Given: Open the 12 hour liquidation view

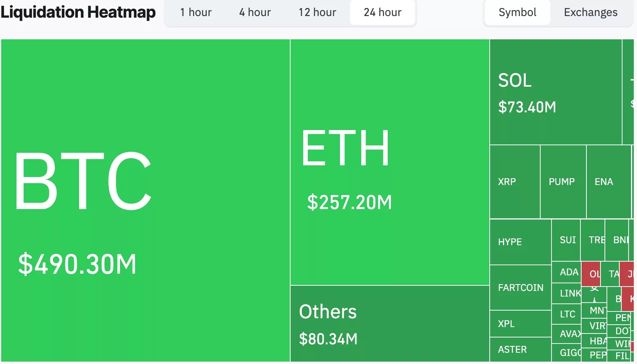Looking at the screenshot, I should [317, 12].
